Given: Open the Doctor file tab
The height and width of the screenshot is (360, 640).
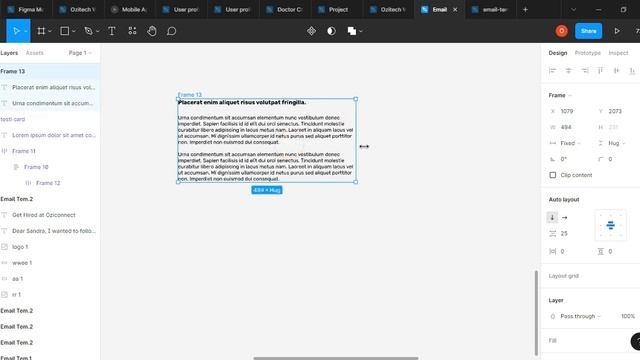Looking at the screenshot, I should coord(285,9).
